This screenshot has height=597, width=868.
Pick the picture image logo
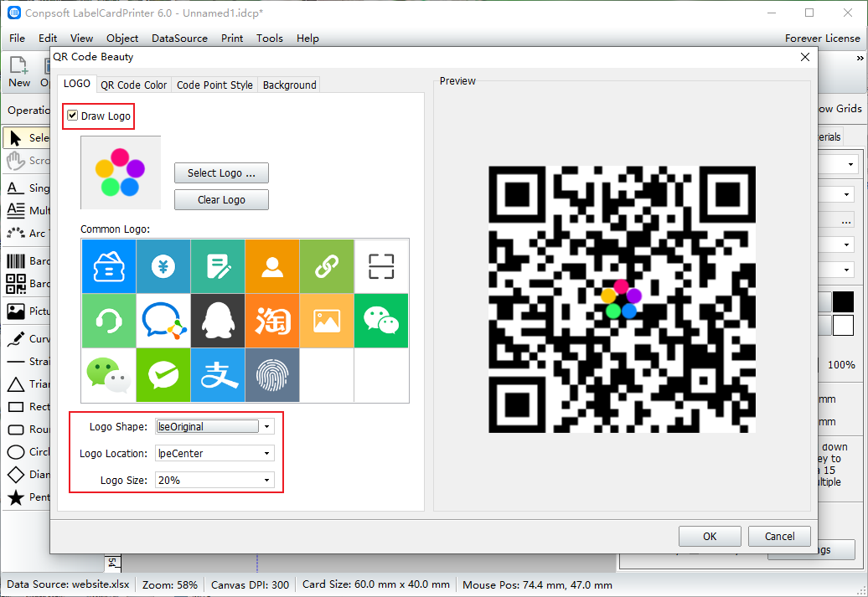coord(327,321)
